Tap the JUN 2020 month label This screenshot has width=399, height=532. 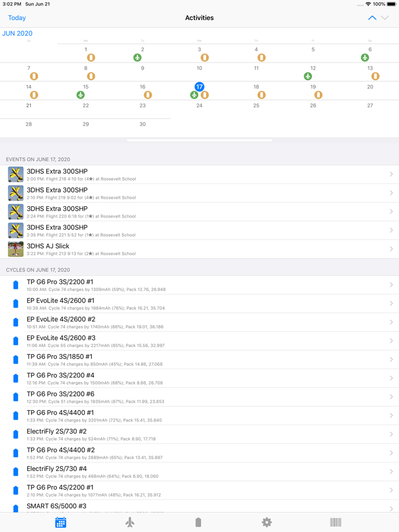(x=17, y=33)
